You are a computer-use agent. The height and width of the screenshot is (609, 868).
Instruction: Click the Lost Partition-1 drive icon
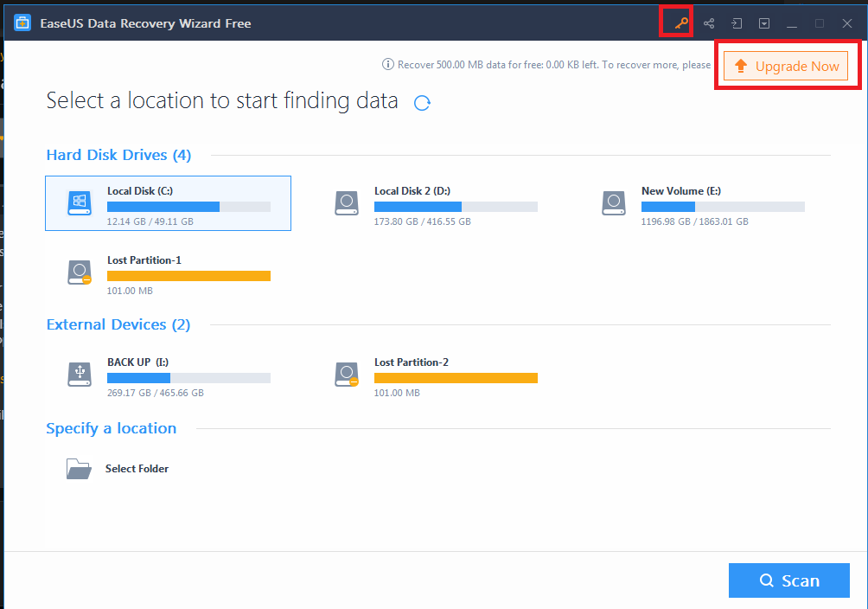click(80, 272)
